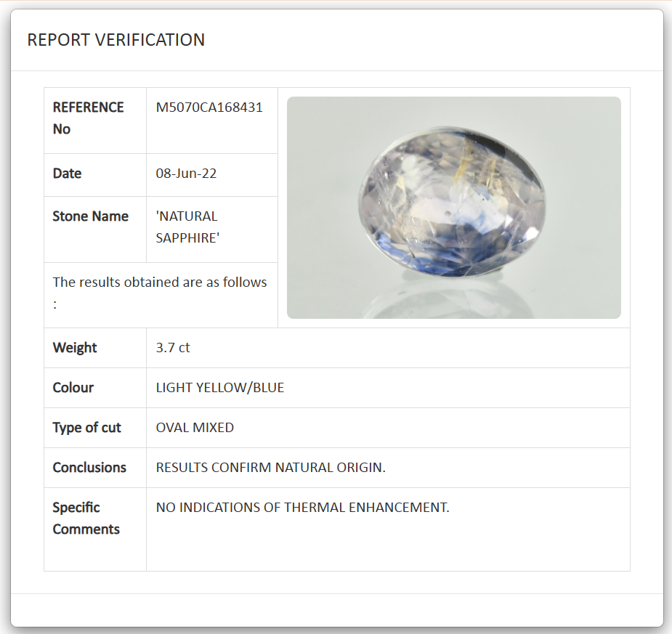This screenshot has height=634, width=672.
Task: Click the Type of cut label
Action: point(86,427)
